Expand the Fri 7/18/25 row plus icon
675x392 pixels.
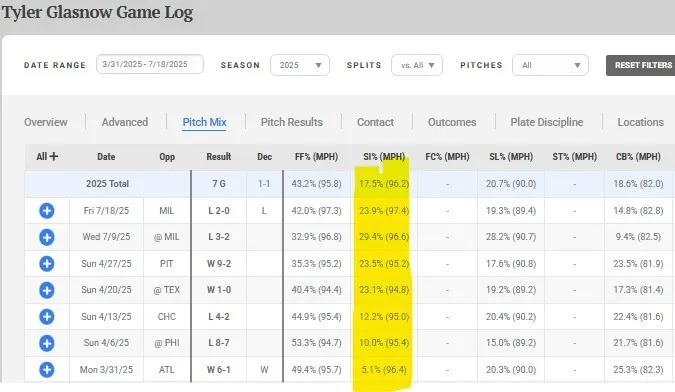(47, 211)
